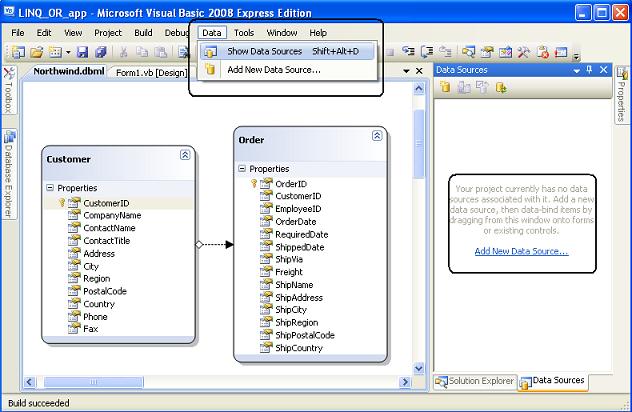This screenshot has height=412, width=632.
Task: Open the Database Explorer side tab
Action: [x=9, y=174]
